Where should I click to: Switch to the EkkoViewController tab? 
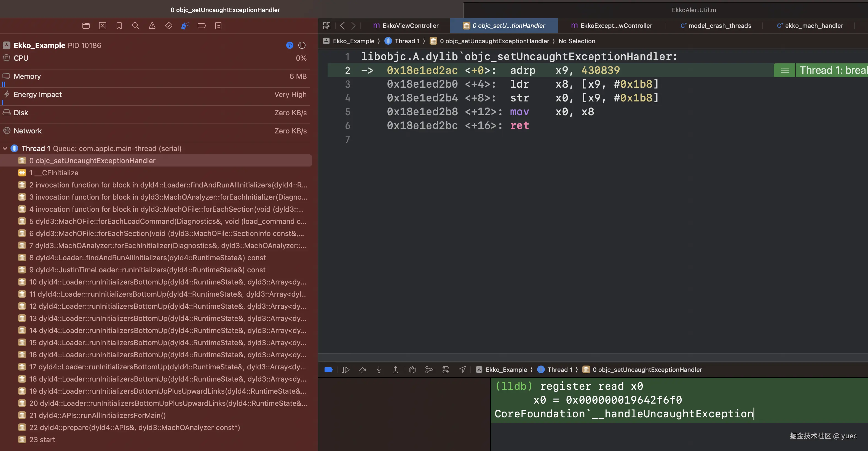click(x=410, y=26)
